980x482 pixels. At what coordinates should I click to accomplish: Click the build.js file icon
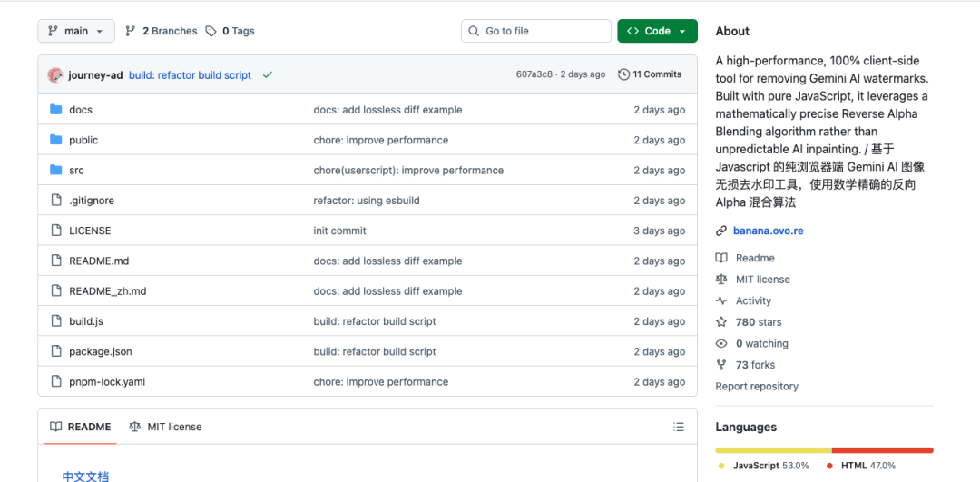coord(56,320)
